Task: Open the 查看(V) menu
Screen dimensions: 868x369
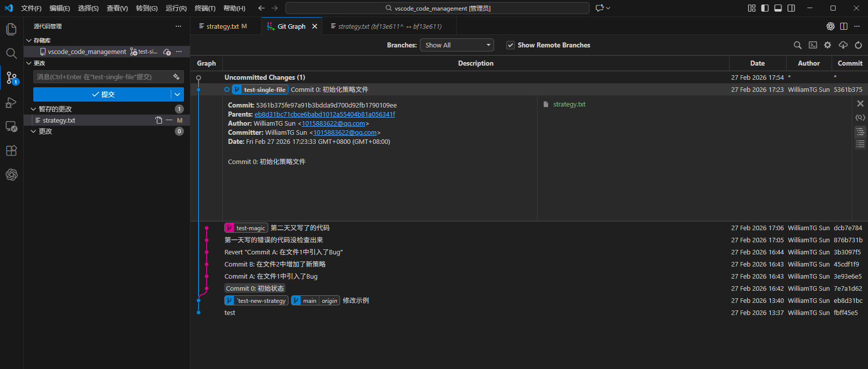Action: (117, 8)
